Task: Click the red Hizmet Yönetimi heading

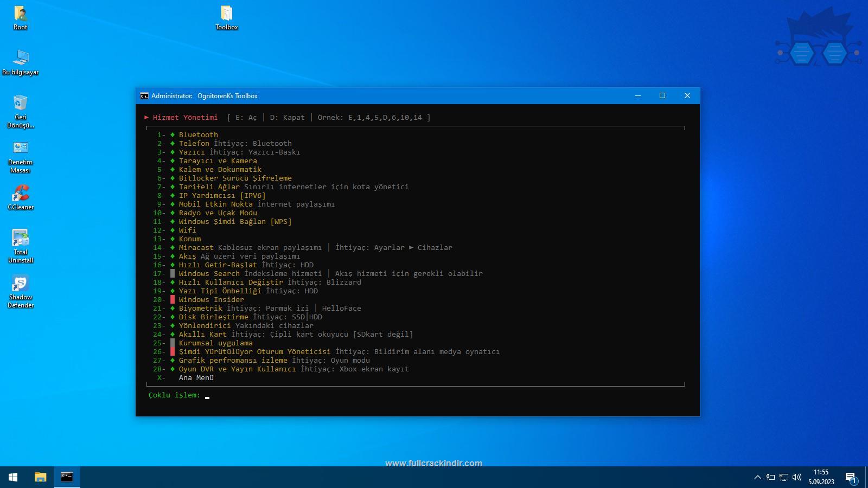Action: pyautogui.click(x=185, y=118)
